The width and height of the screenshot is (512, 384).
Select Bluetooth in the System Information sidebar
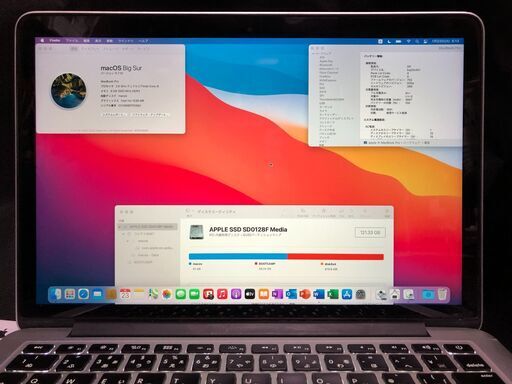click(x=326, y=65)
